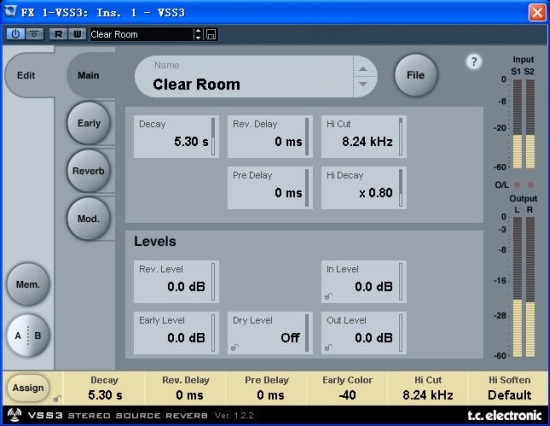
Task: Click the Hi Cut focus field in bottom bar
Action: (x=428, y=388)
